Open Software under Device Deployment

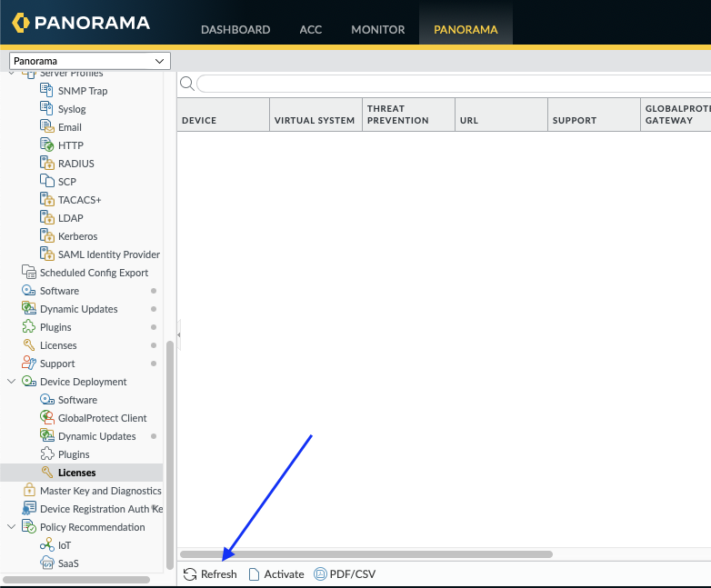pos(77,400)
